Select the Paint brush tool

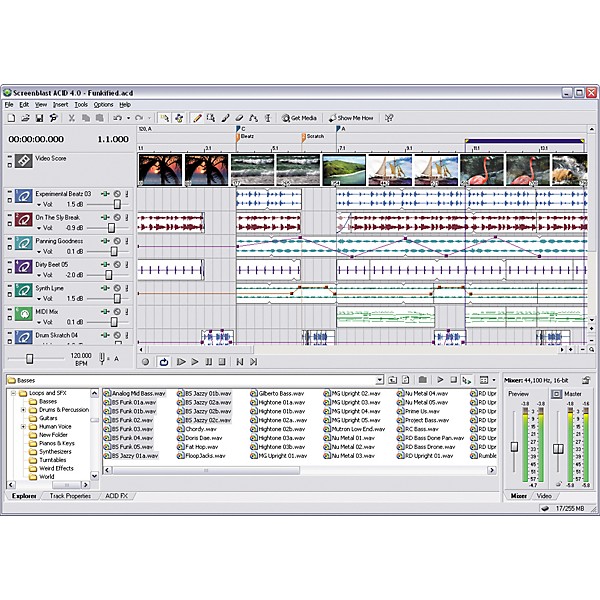point(225,118)
